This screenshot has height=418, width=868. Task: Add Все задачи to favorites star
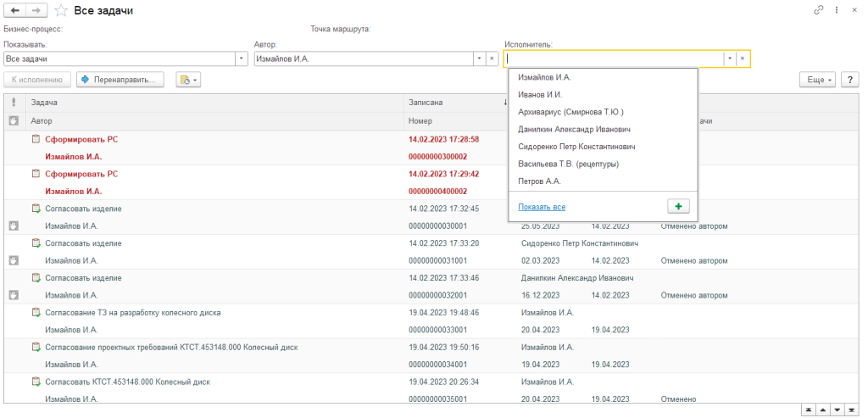pyautogui.click(x=60, y=11)
